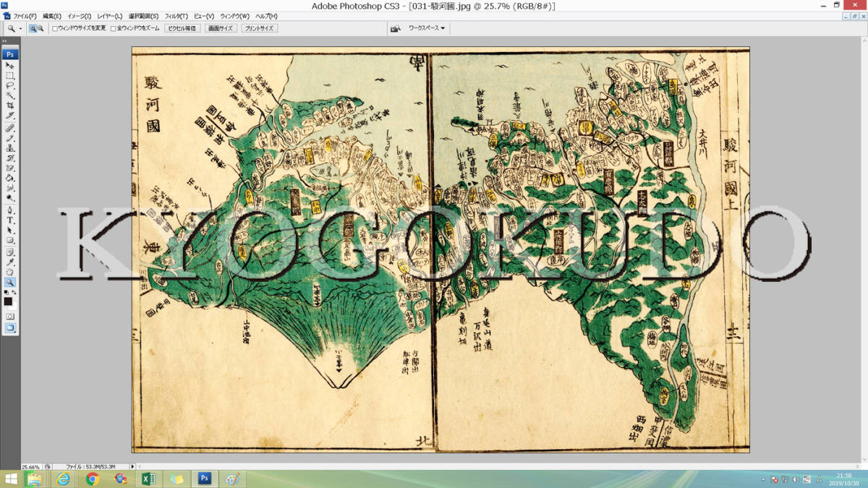Open the イメージ(I) menu
Screen dimensions: 868x488
point(79,16)
